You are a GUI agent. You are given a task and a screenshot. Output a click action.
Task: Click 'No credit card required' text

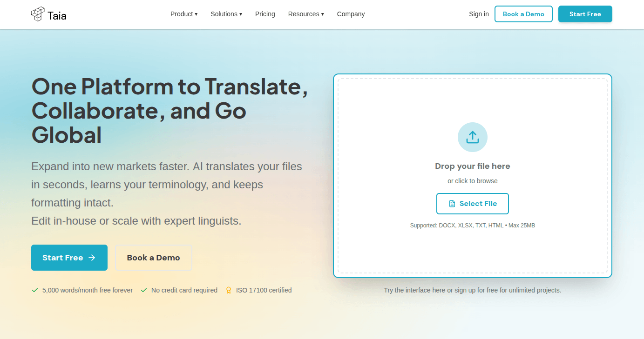[184, 290]
